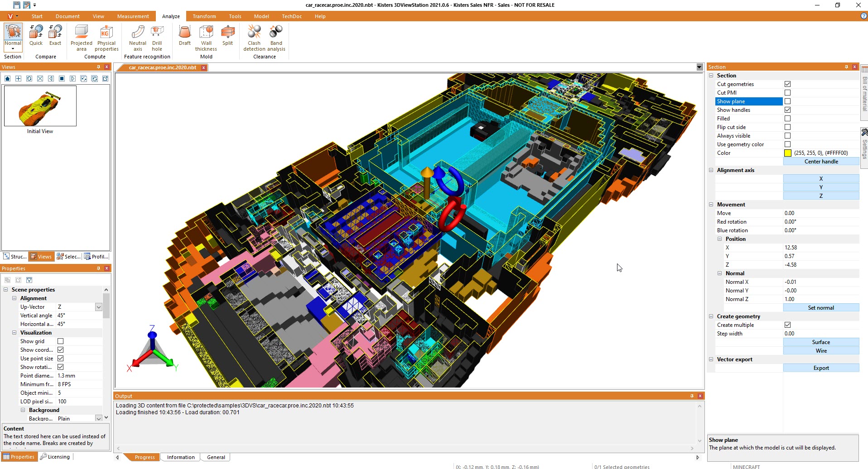
Task: Click the Center handle button
Action: click(x=821, y=162)
